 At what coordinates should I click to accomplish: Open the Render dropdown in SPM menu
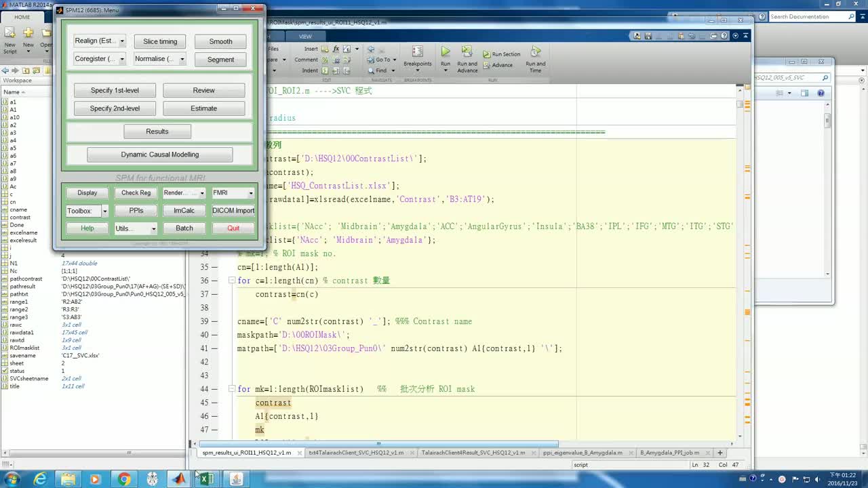tap(184, 193)
